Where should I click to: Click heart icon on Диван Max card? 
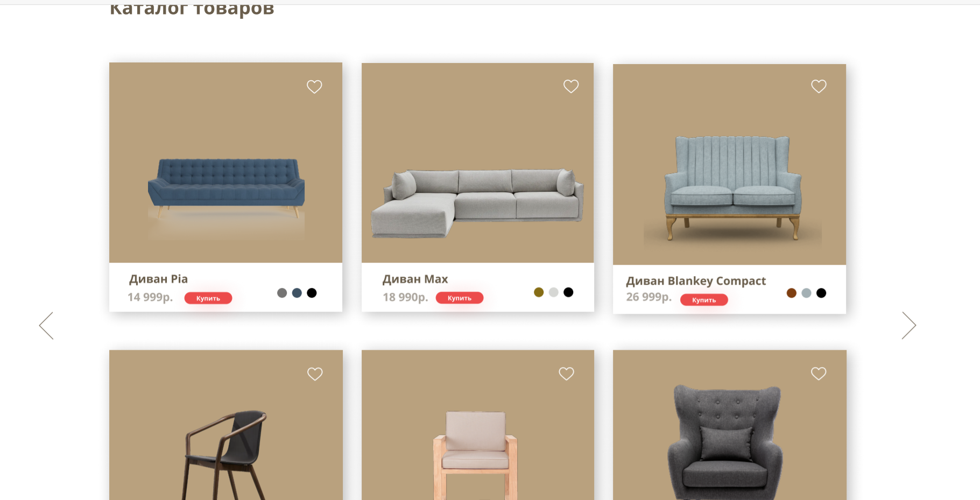pos(571,86)
